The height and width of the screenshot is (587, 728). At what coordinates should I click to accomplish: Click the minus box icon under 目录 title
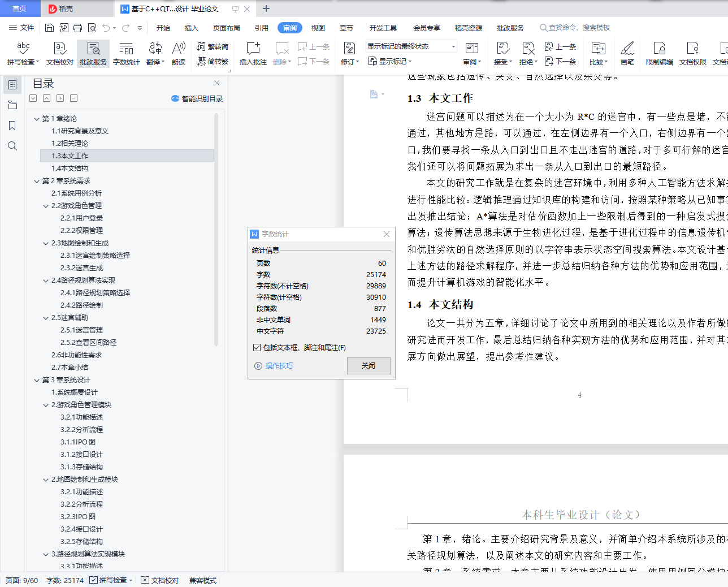(x=74, y=98)
